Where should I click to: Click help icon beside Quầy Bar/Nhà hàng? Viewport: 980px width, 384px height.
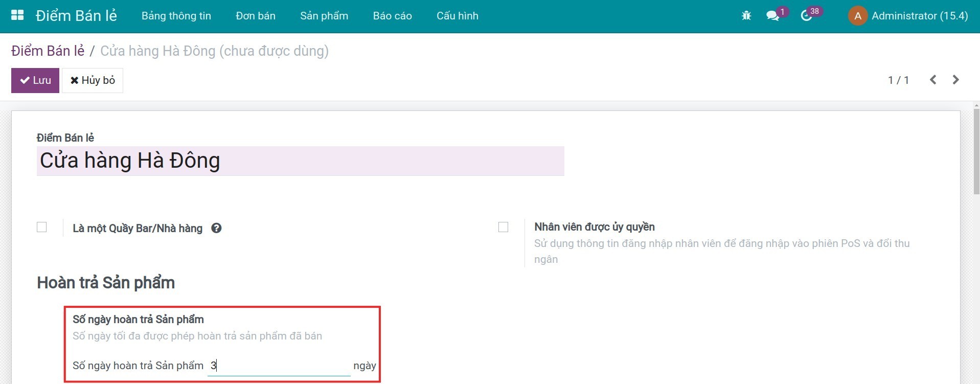pos(216,229)
